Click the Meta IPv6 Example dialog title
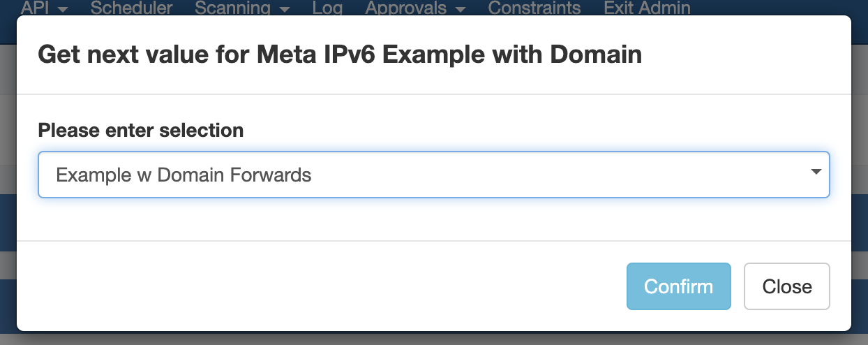This screenshot has width=868, height=345. [x=340, y=54]
